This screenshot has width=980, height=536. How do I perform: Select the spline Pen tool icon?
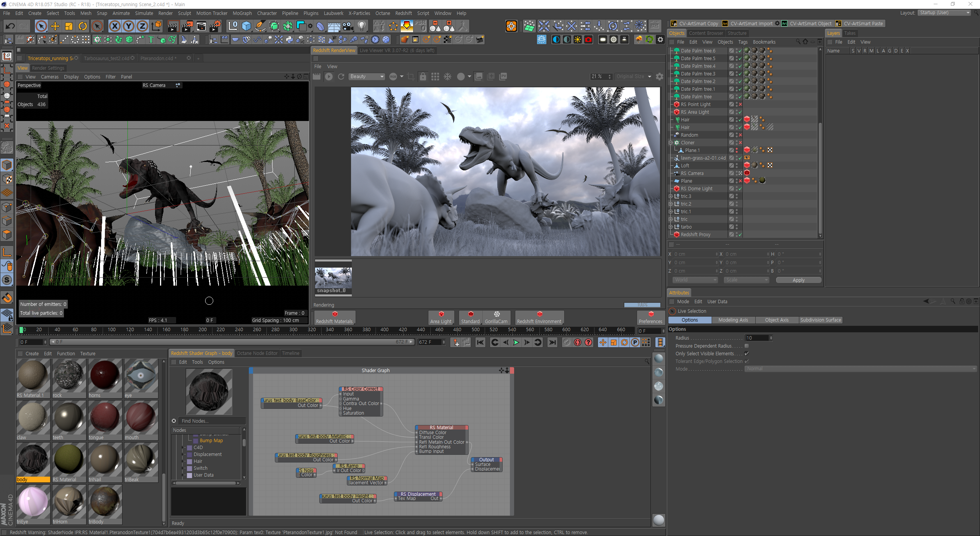261,26
